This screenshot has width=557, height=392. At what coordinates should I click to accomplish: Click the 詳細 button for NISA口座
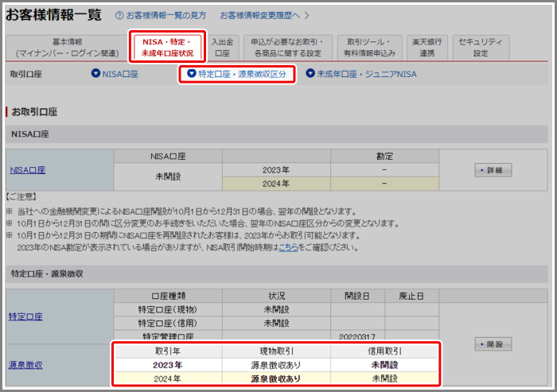493,170
